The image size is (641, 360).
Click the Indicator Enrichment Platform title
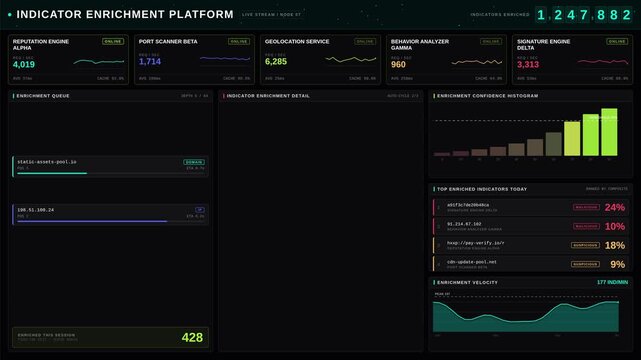coord(125,14)
